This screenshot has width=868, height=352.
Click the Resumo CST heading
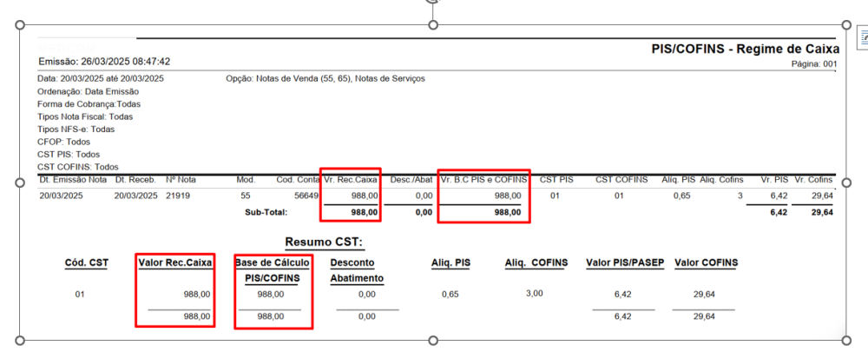[x=324, y=242]
